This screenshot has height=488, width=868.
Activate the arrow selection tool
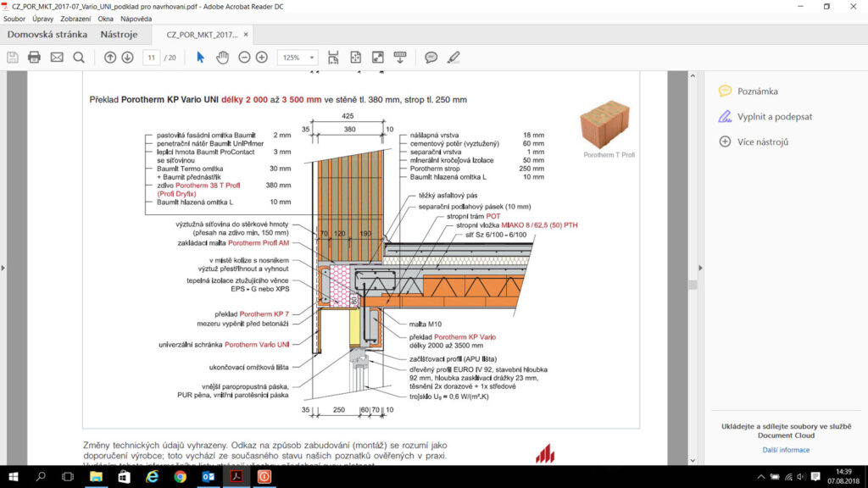point(201,58)
